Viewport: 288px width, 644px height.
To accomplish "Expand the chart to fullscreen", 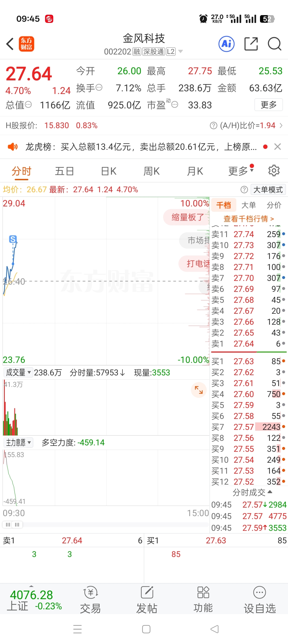I will (199, 390).
